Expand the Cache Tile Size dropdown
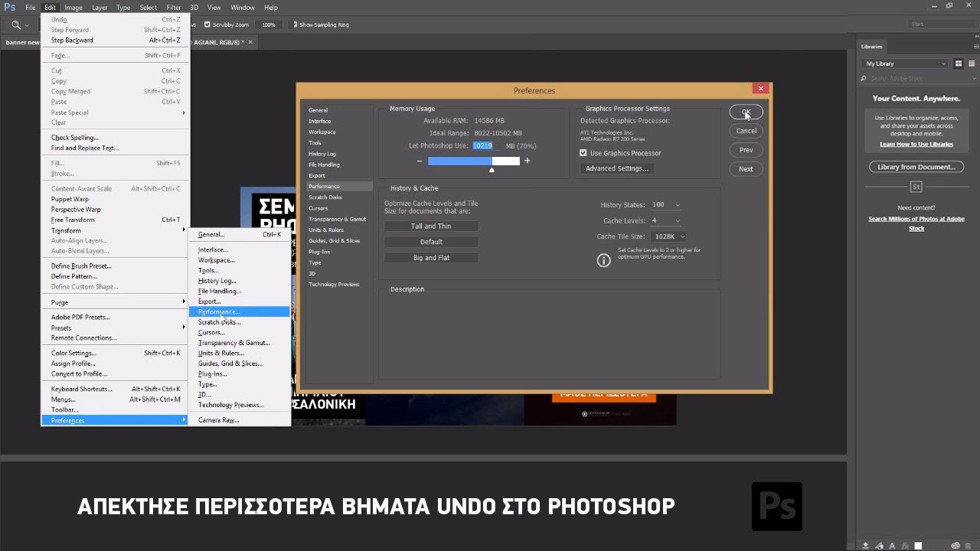 [x=668, y=236]
